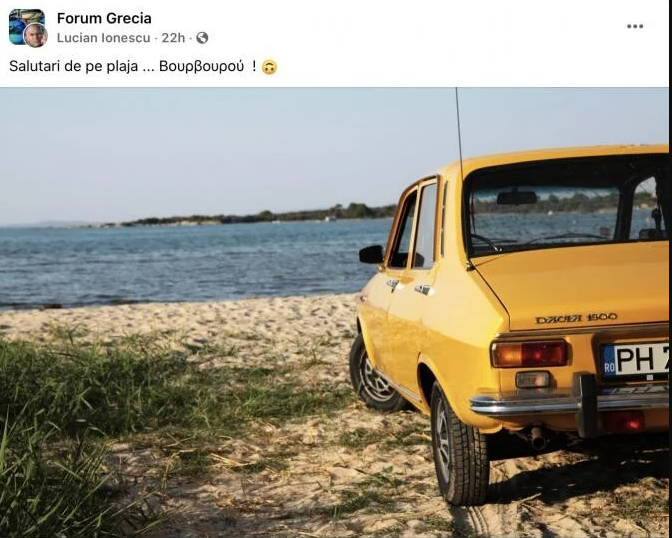Click the car's red tail light
The width and height of the screenshot is (672, 538).
(530, 354)
